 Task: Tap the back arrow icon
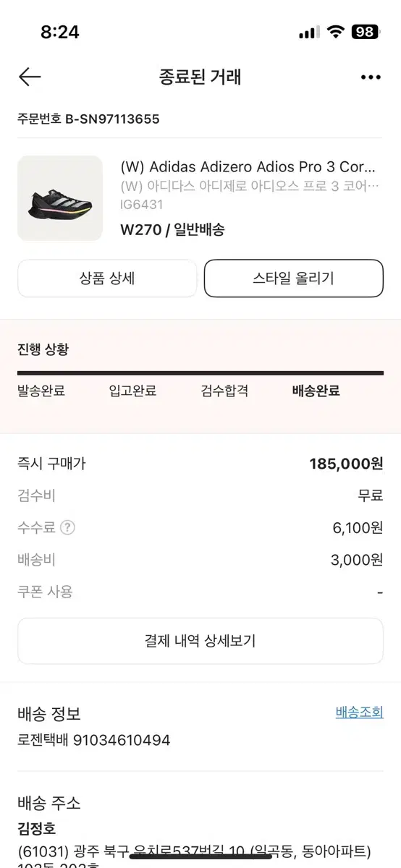[30, 77]
